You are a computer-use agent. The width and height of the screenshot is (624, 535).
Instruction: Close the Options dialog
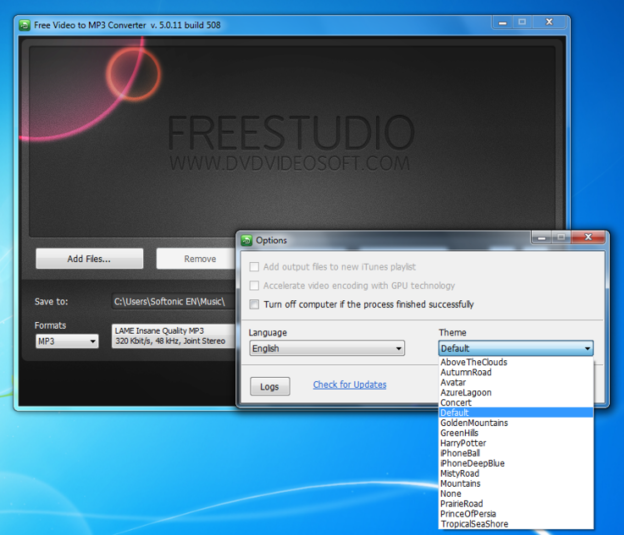coord(588,237)
